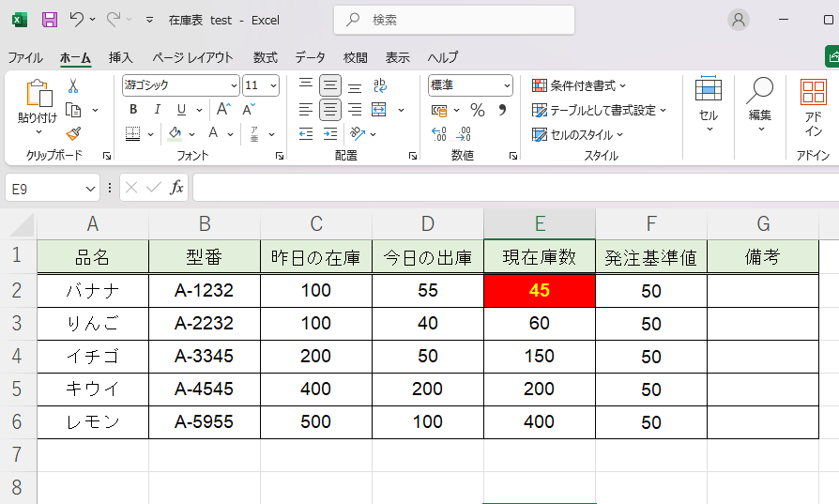The image size is (839, 504).
Task: Click the fill color paint bucket
Action: 175,133
